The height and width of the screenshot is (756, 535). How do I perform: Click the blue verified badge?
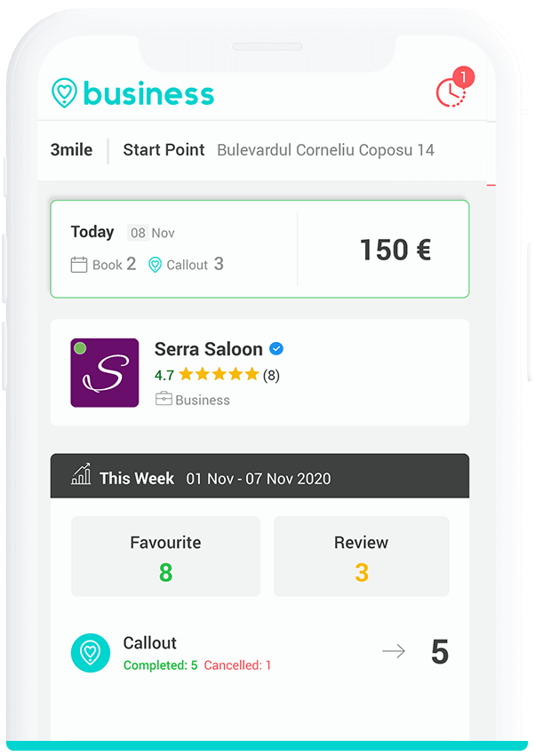tap(275, 348)
